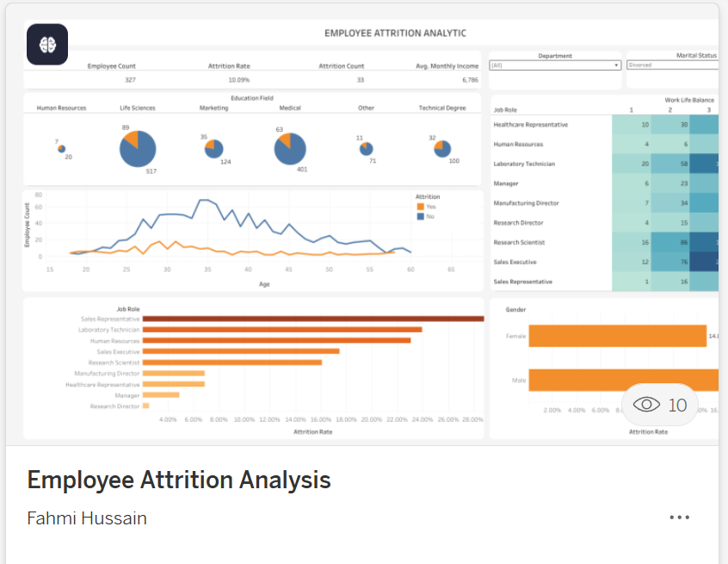The width and height of the screenshot is (728, 564).
Task: Click the Technical Degree pie chart
Action: (441, 149)
